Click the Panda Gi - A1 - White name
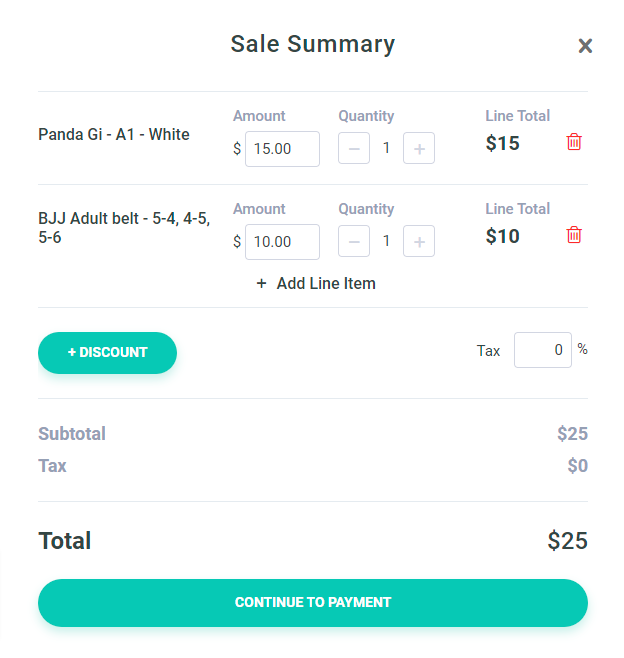The height and width of the screenshot is (658, 624). click(114, 135)
